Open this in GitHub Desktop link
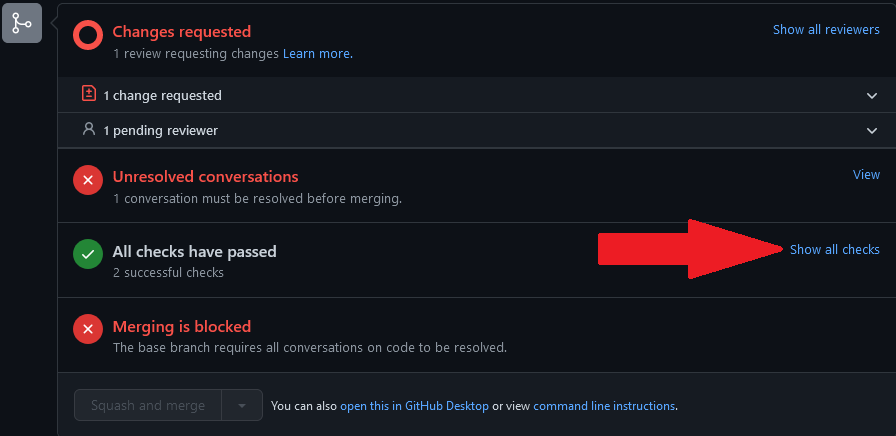 pos(414,406)
